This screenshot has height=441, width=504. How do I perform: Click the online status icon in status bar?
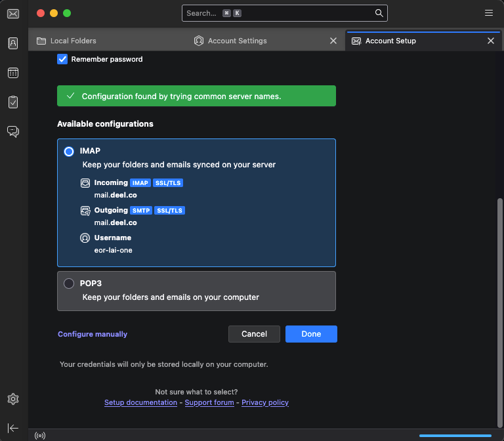[39, 434]
